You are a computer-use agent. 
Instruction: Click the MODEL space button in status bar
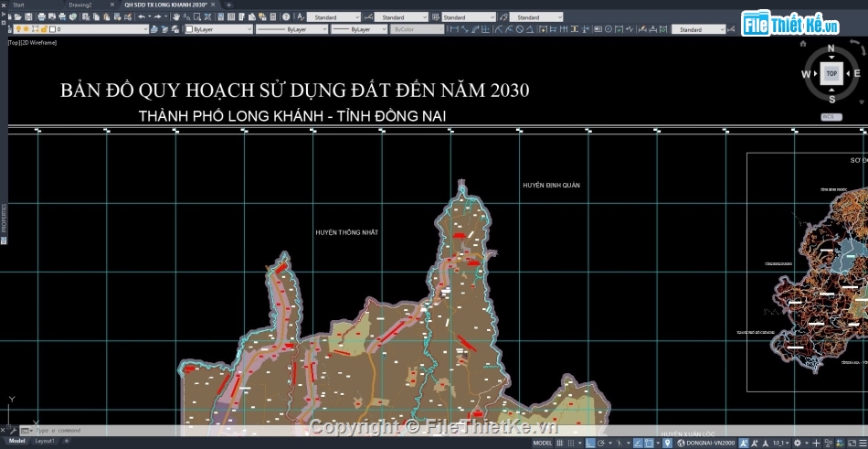[x=542, y=443]
